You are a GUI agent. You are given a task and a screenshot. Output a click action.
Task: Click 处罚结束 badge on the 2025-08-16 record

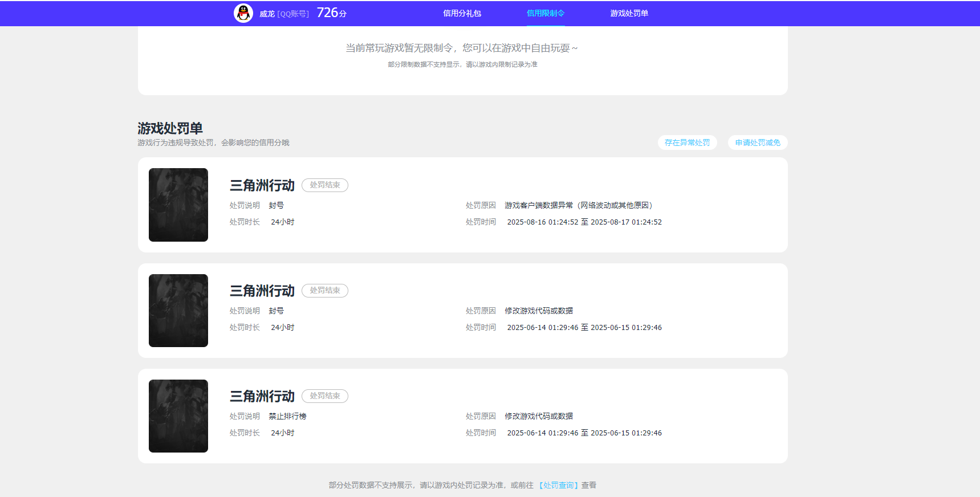[325, 185]
